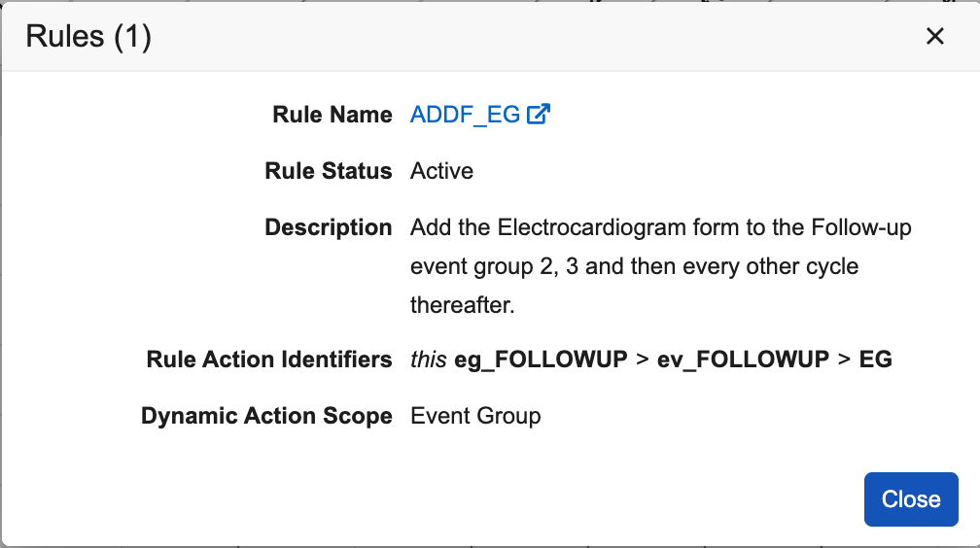
Task: Click the separator arrow after eg_FOLLOWUP
Action: click(642, 360)
